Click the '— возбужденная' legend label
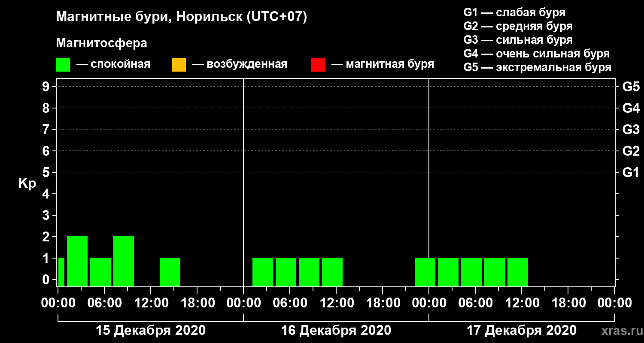Screen dimensions: 644x343 point(240,64)
